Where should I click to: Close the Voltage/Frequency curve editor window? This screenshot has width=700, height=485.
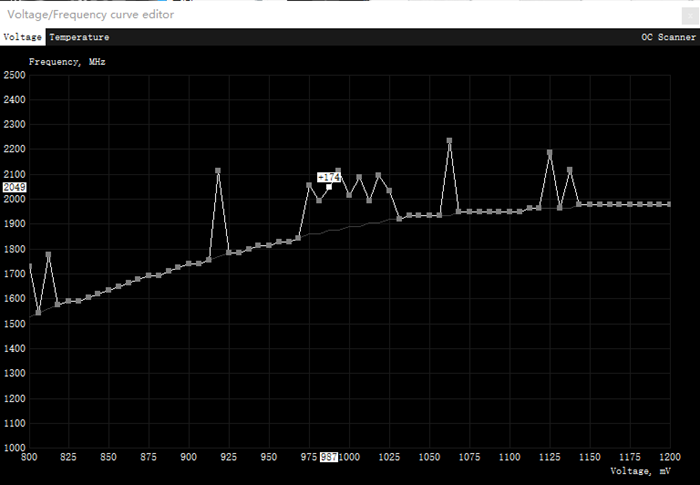tap(690, 16)
